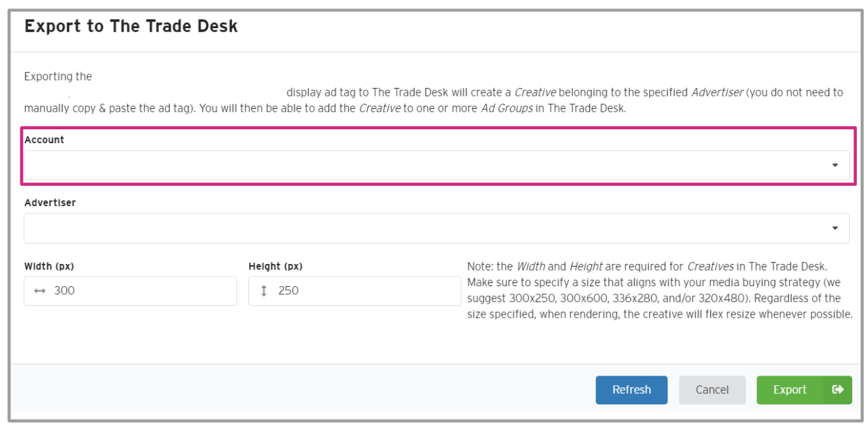Open the Account dropdown arrow

click(834, 165)
